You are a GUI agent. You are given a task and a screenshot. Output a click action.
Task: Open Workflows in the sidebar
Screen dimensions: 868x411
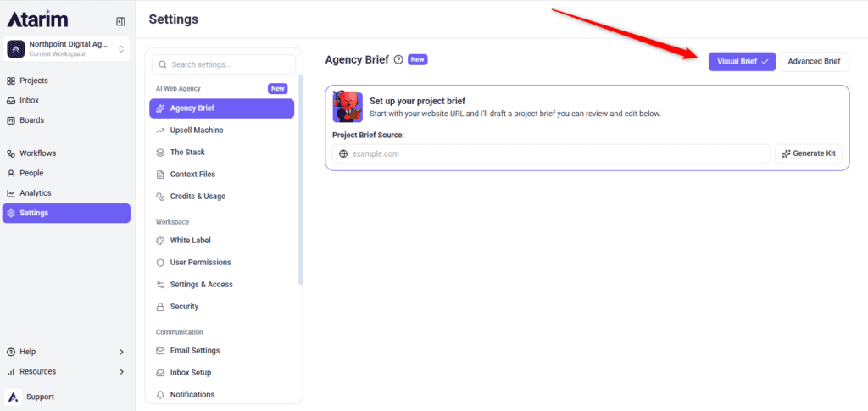[x=66, y=153]
